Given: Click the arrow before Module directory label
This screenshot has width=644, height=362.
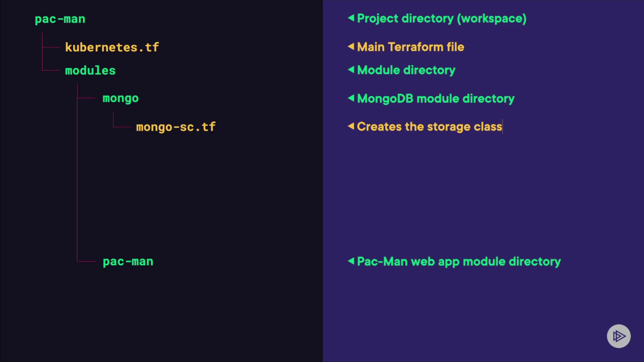Looking at the screenshot, I should (x=351, y=70).
